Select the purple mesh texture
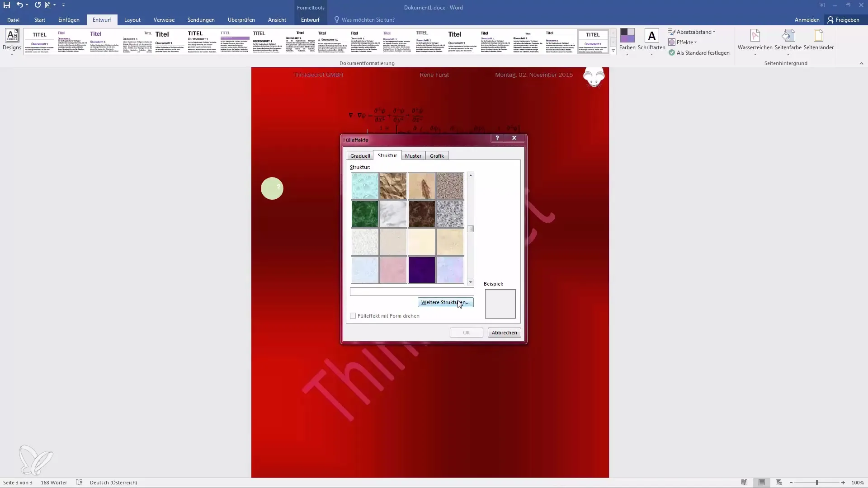868x488 pixels. (422, 270)
